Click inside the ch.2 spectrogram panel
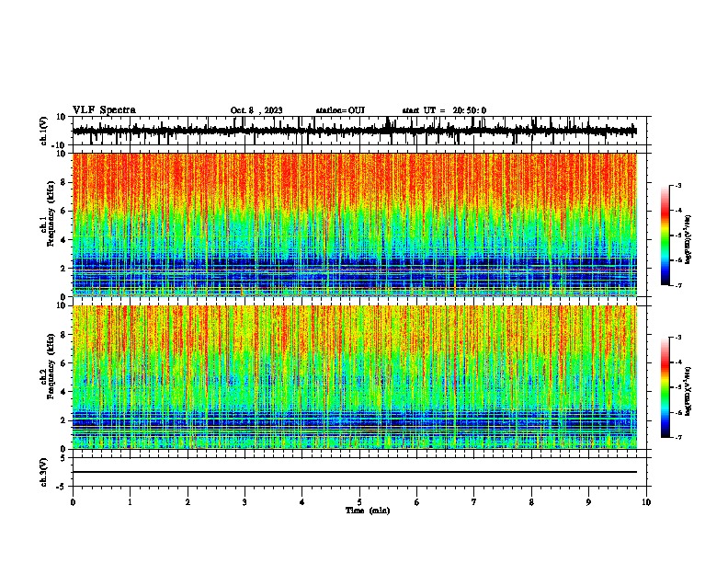 [x=354, y=377]
